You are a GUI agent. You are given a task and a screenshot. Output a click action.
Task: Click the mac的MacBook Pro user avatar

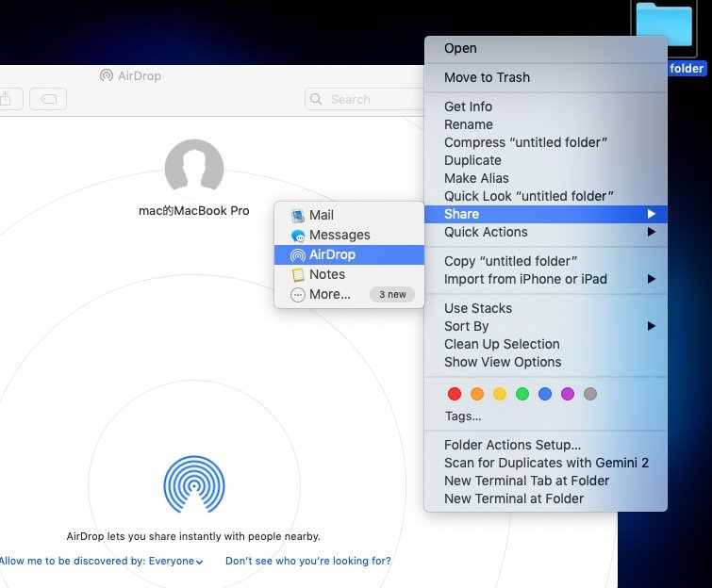(x=193, y=169)
